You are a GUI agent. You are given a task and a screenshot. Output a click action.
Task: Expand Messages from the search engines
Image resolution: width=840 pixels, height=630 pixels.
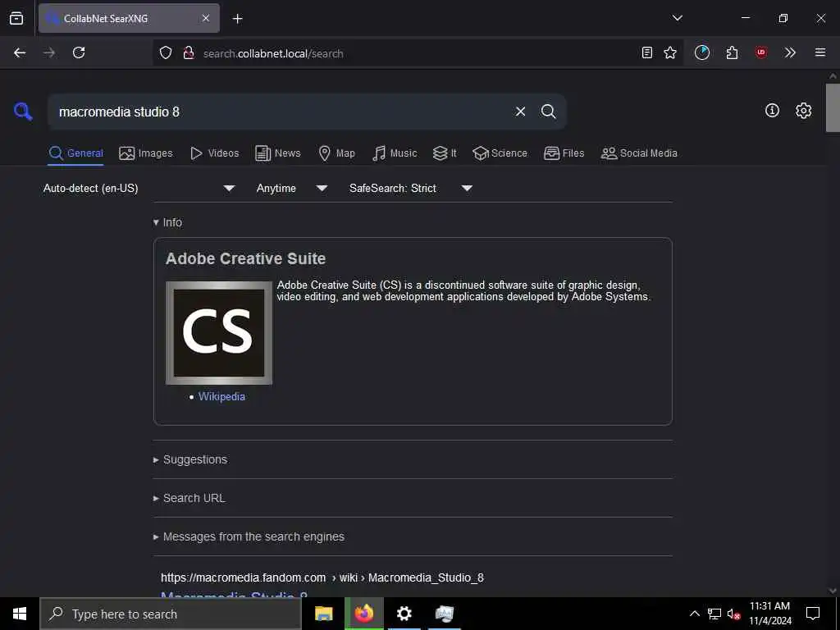point(249,536)
